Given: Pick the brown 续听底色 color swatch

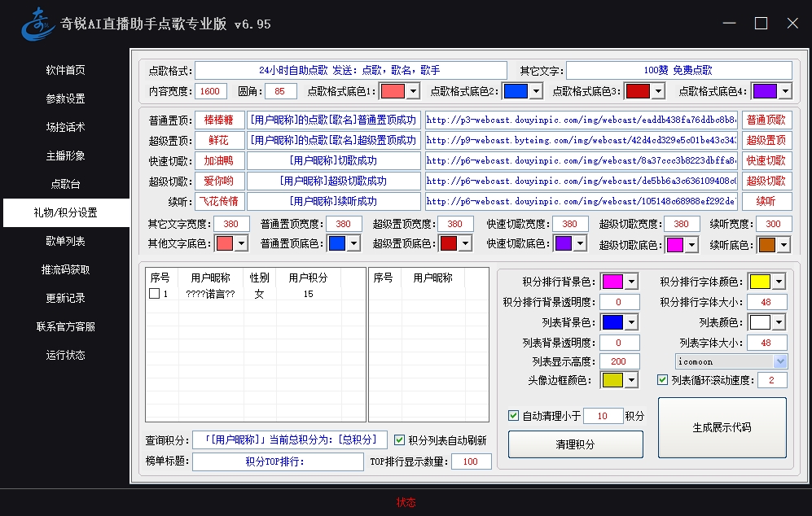Looking at the screenshot, I should click(767, 244).
